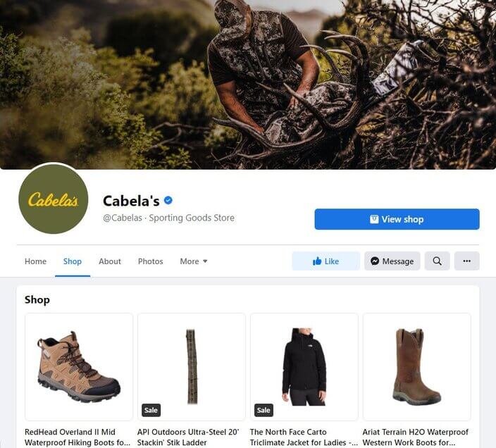The width and height of the screenshot is (496, 448).
Task: Click the hunter cover photo
Action: pos(248,85)
